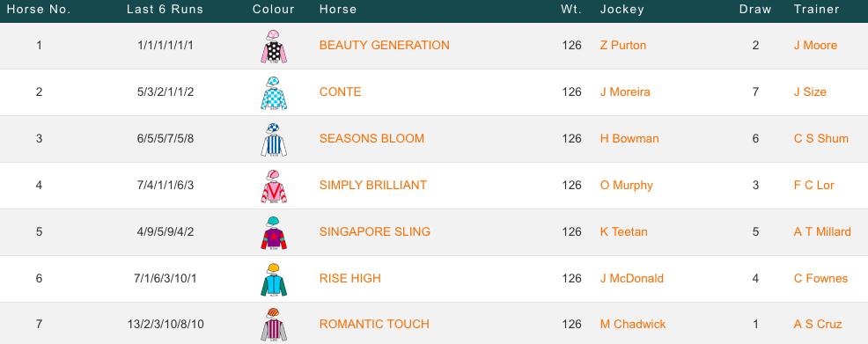The height and width of the screenshot is (344, 868).
Task: Click the Trainer column header
Action: [817, 10]
